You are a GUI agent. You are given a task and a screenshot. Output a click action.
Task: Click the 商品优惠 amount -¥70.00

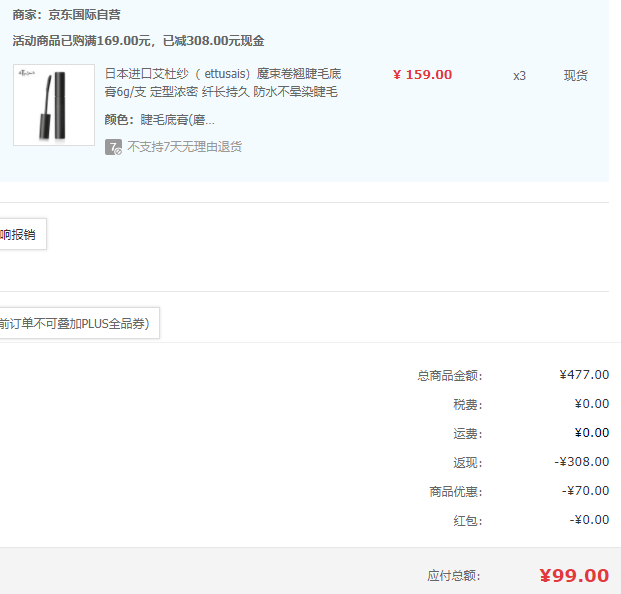tap(585, 491)
